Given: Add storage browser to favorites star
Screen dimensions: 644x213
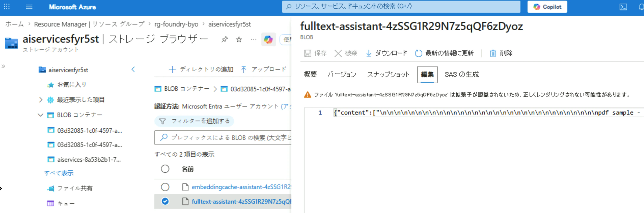Looking at the screenshot, I should [239, 39].
